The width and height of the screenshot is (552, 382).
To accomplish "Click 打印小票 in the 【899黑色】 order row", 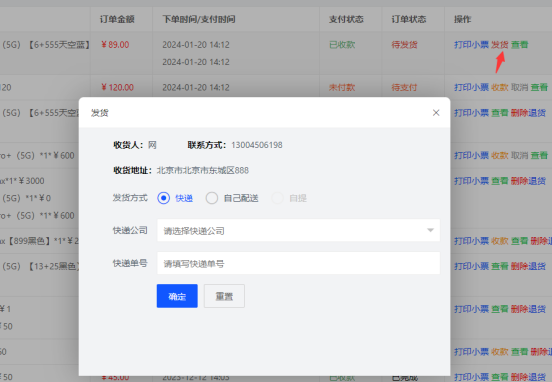I will click(x=471, y=241).
